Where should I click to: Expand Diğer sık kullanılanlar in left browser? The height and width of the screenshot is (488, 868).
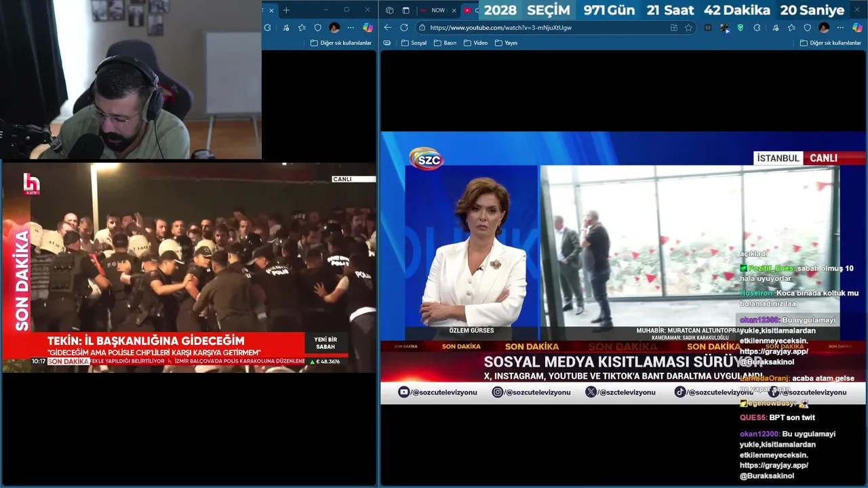point(341,43)
